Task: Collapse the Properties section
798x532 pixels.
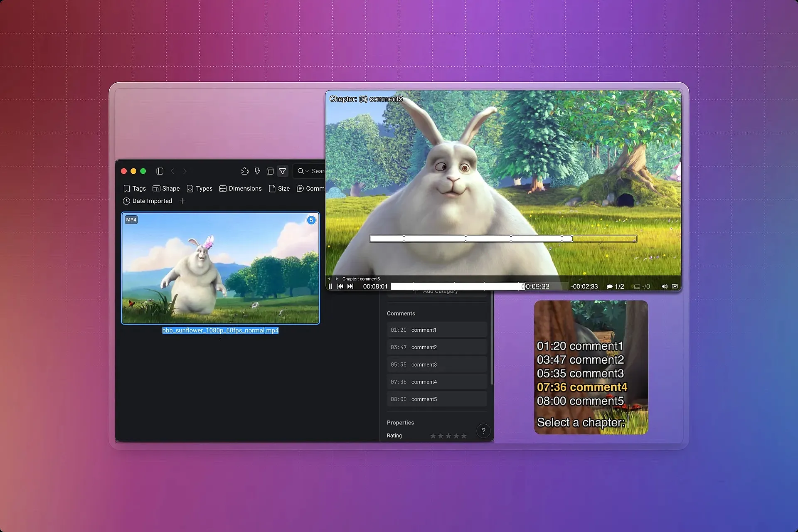Action: [400, 422]
